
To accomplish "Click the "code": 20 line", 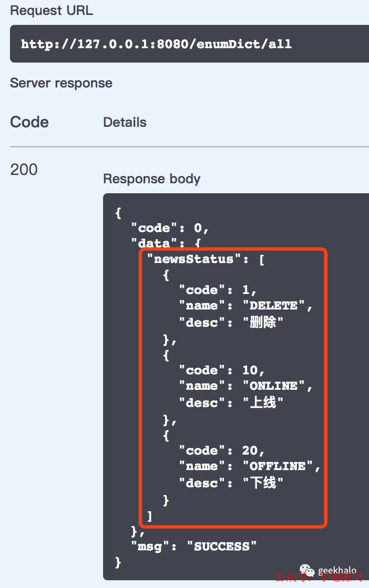I will [222, 450].
